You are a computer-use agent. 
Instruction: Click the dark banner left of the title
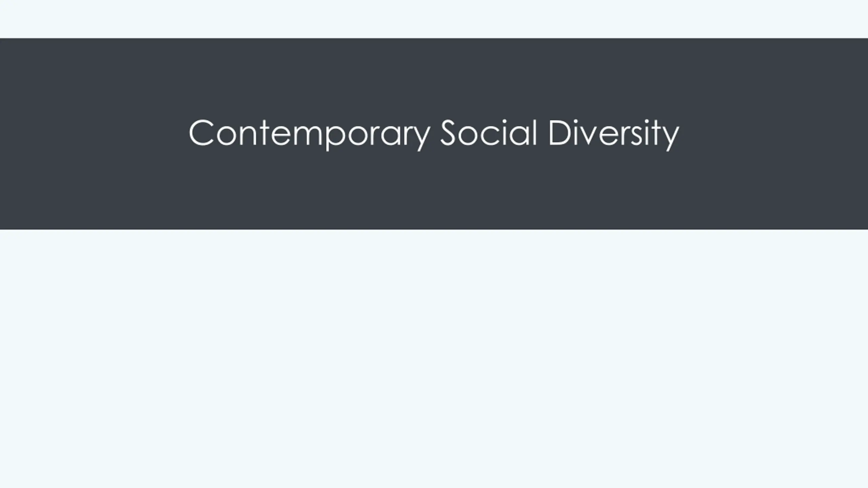click(94, 134)
